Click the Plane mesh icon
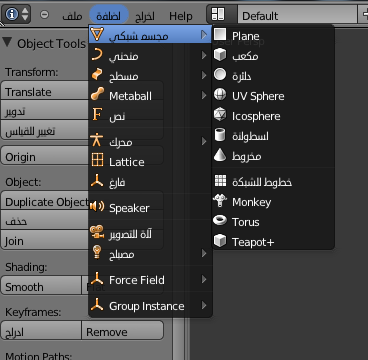The image size is (368, 360). (220, 34)
